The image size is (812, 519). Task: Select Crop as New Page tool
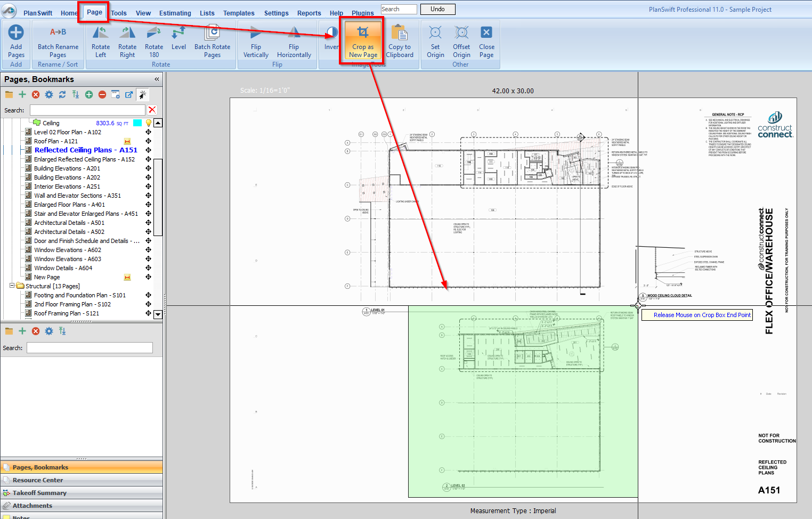(x=363, y=42)
